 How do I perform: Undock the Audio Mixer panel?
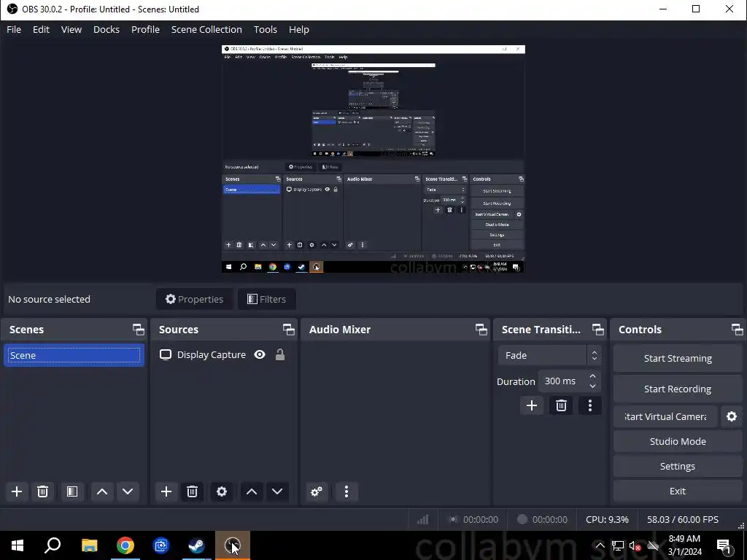point(481,330)
